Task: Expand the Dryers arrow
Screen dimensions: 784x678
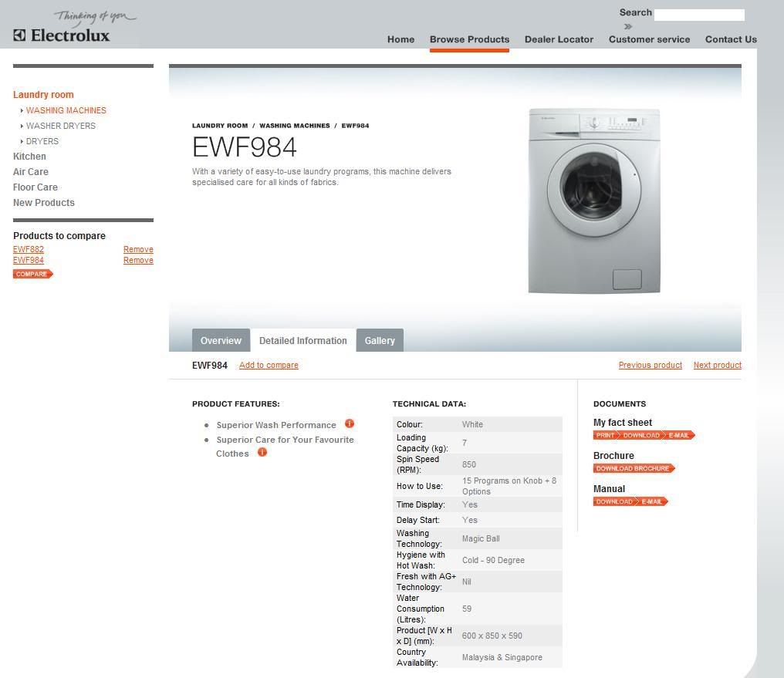Action: [22, 141]
